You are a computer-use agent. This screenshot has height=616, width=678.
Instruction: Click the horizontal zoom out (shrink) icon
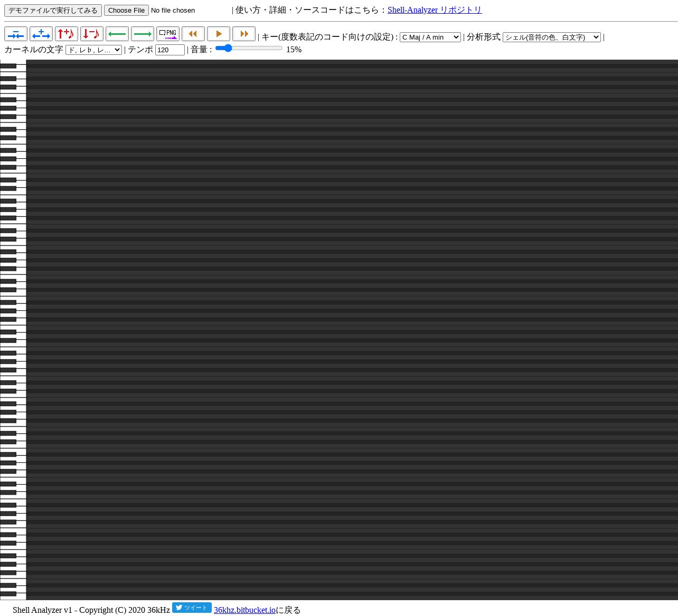(x=16, y=34)
